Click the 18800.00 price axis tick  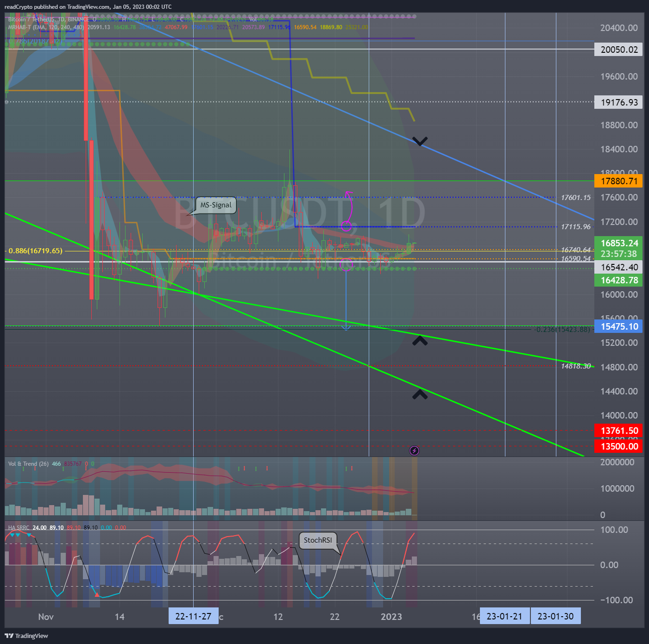pyautogui.click(x=619, y=125)
